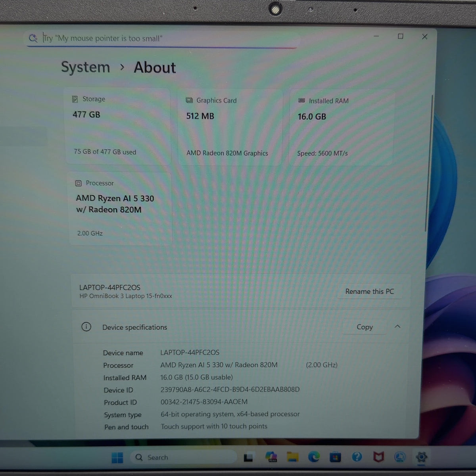Maximize the Settings window
Viewport: 476px width, 476px height.
point(401,36)
